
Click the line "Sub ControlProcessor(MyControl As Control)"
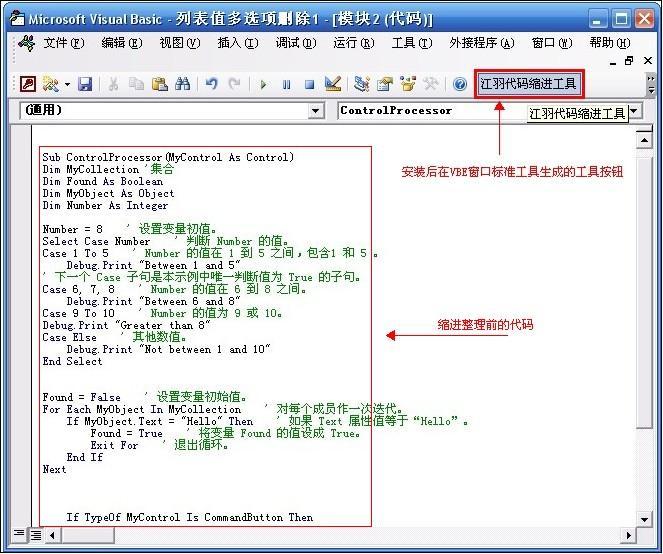pyautogui.click(x=168, y=157)
